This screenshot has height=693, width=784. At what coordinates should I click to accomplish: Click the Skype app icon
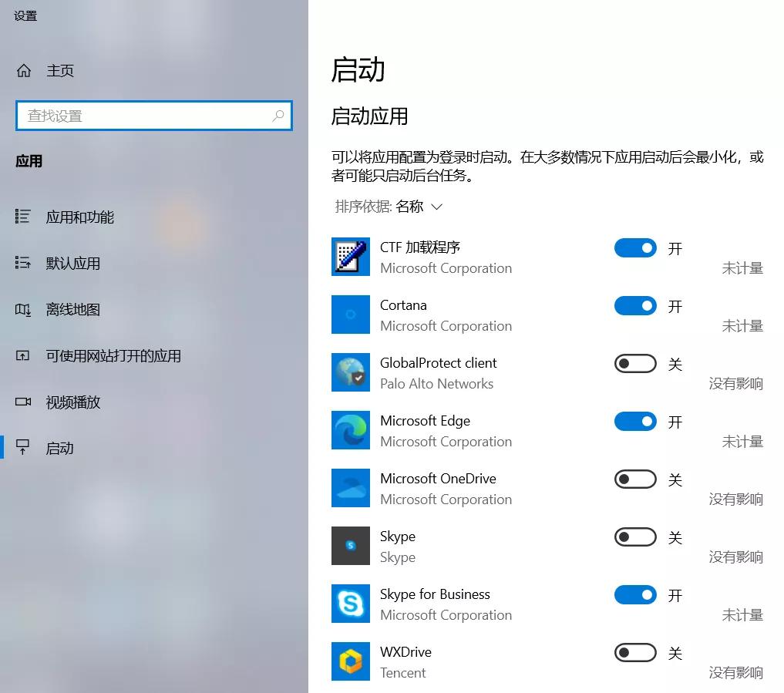pos(351,546)
